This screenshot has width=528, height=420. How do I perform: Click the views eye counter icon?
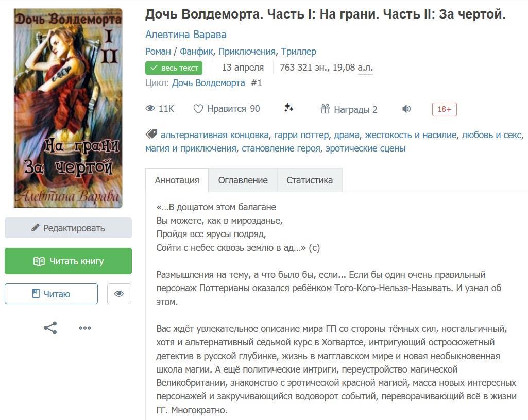pyautogui.click(x=150, y=109)
